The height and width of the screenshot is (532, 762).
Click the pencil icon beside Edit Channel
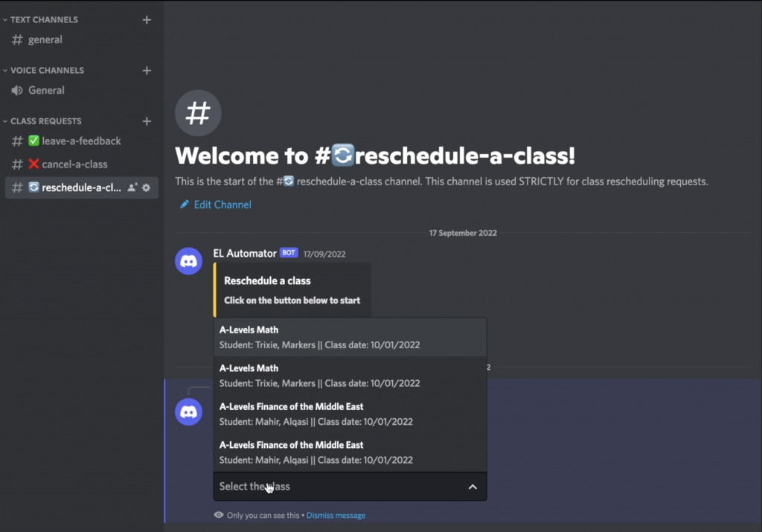[x=185, y=205]
